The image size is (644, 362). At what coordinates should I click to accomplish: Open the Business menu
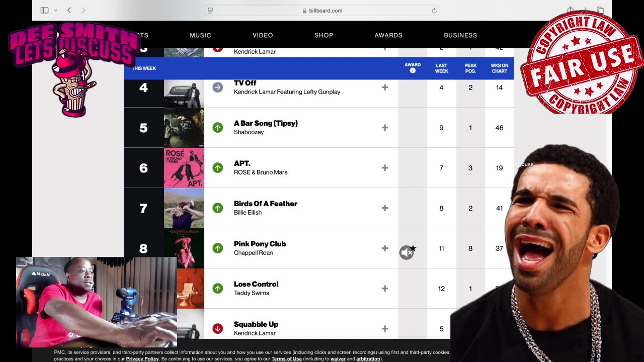pos(460,35)
